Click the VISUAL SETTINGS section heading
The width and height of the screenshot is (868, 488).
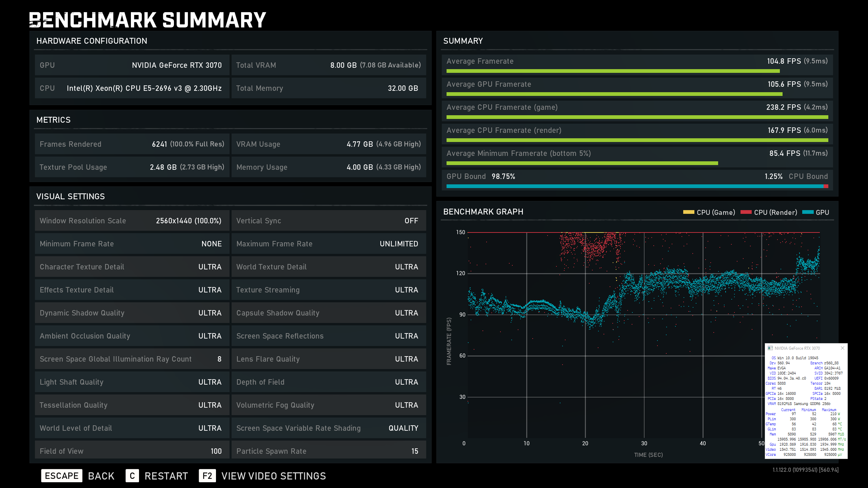71,197
